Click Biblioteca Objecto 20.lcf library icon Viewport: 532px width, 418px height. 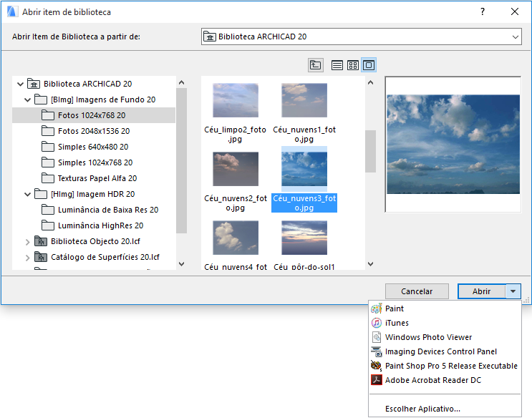tap(41, 241)
